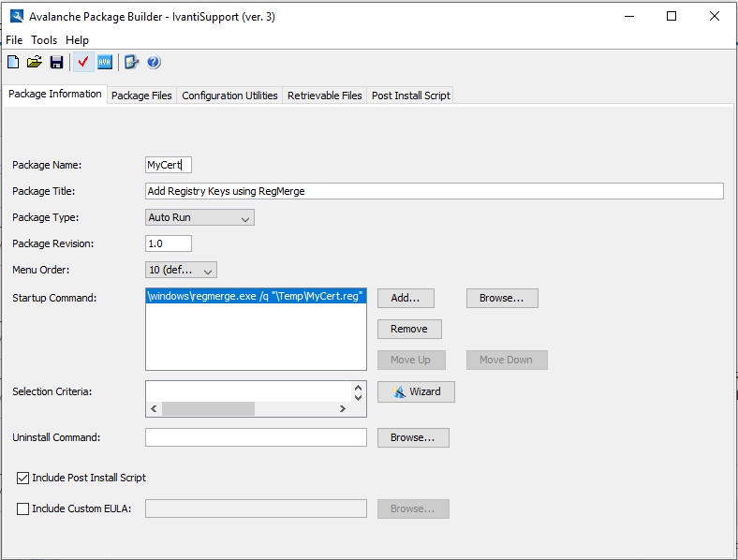Image resolution: width=738 pixels, height=560 pixels.
Task: Minimize the Avalanche Package Builder window
Action: tap(629, 17)
